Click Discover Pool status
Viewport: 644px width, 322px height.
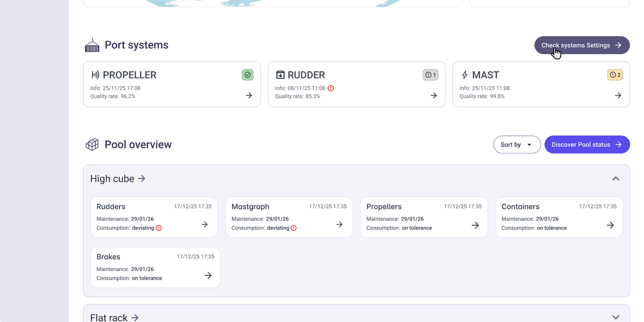pos(587,144)
